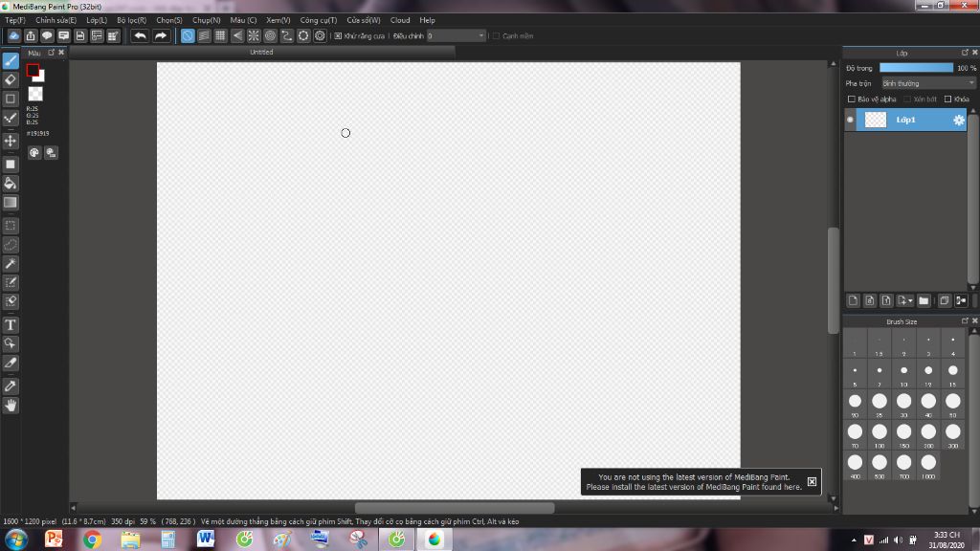Select the Brush tool in left toolbar
The height and width of the screenshot is (551, 980).
tap(11, 60)
